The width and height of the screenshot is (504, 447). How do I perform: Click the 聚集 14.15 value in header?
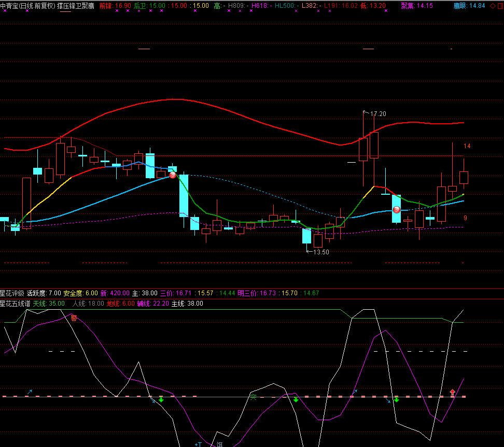[x=416, y=6]
